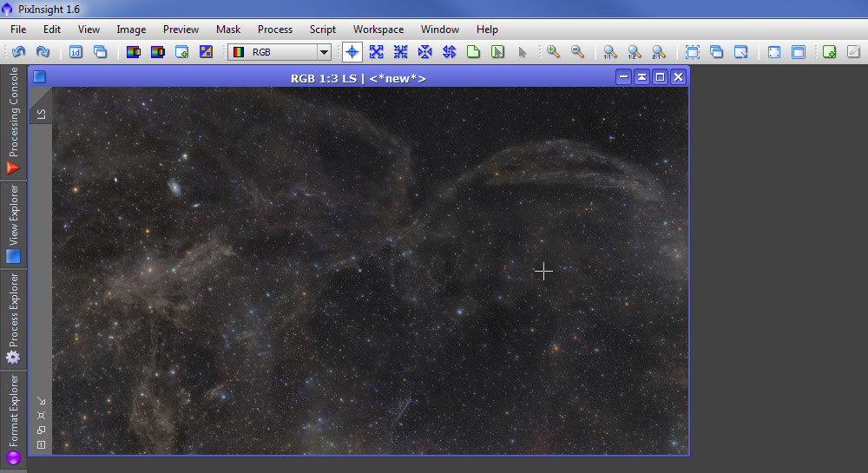This screenshot has height=473, width=868.
Task: Click the outward-arrows zoom mode icon
Action: (376, 52)
